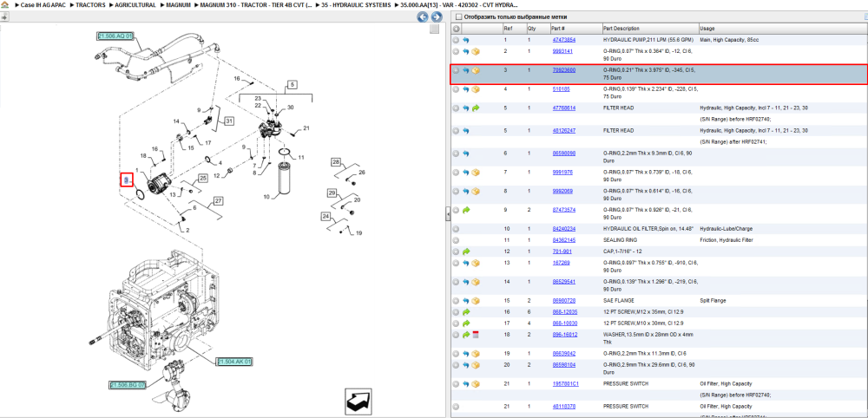The width and height of the screenshot is (868, 418).
Task: Collapse the panel with splitter handle
Action: tap(449, 215)
